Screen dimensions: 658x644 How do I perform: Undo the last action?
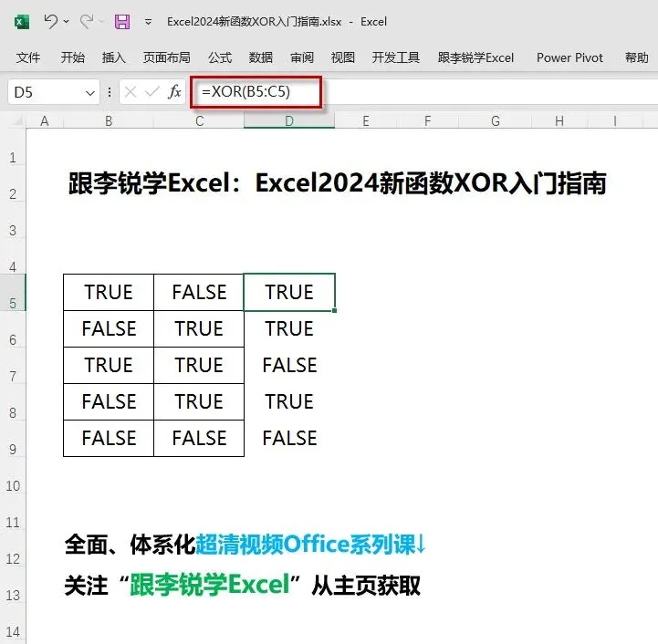click(50, 21)
